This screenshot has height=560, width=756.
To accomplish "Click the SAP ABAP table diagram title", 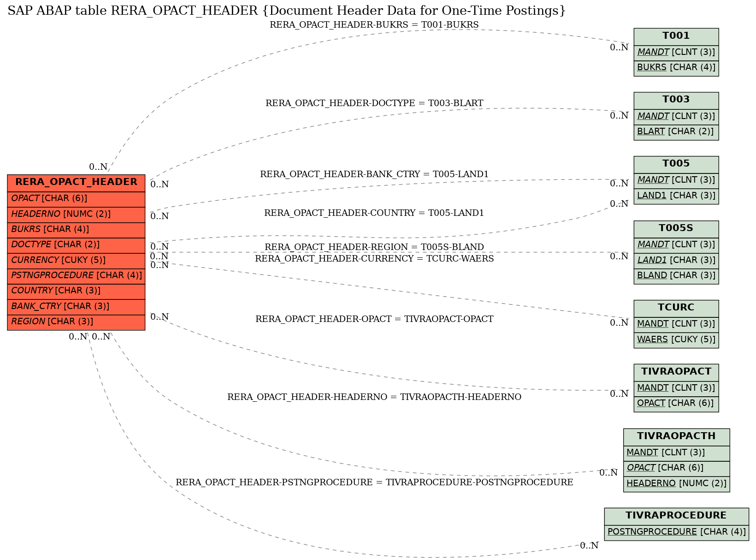I will point(286,11).
